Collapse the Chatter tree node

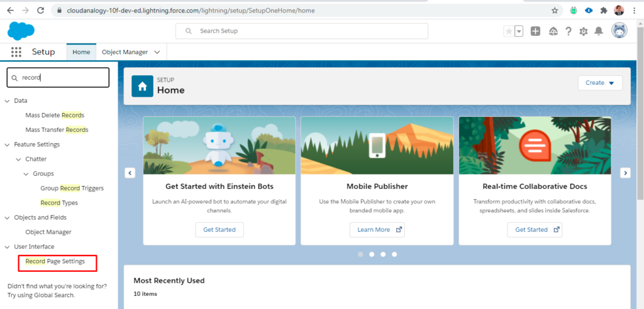[x=18, y=160]
